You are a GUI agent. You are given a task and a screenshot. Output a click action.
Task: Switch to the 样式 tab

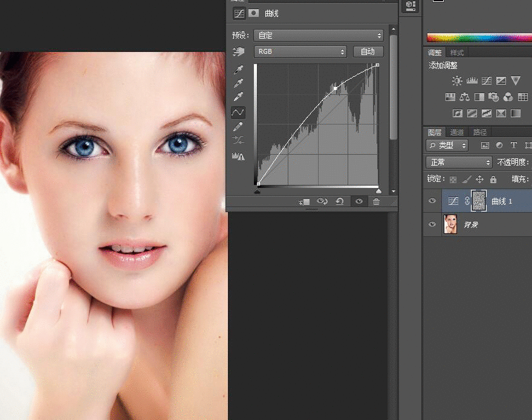tap(457, 53)
